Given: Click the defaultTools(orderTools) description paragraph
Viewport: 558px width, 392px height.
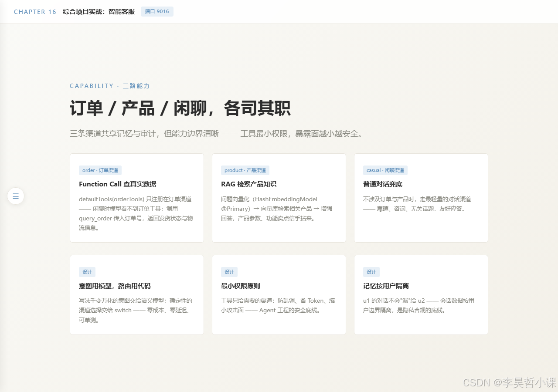Looking at the screenshot, I should coord(136,213).
